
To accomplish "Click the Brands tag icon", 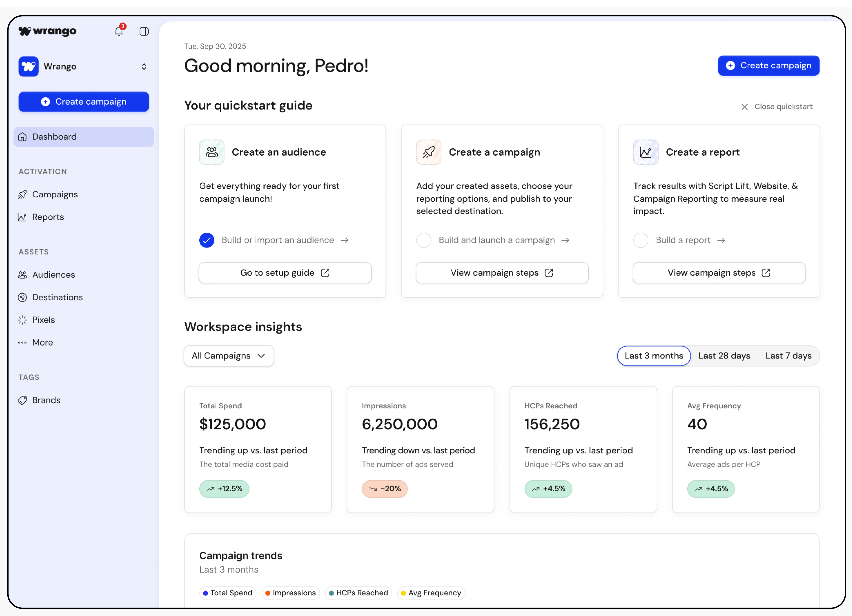I will [22, 400].
